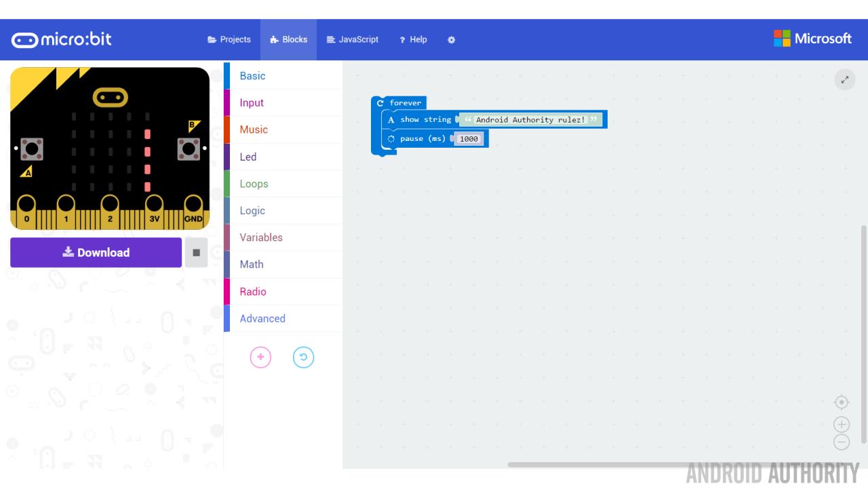Click the GND pin on the simulator
This screenshot has height=488, width=868.
[x=193, y=211]
